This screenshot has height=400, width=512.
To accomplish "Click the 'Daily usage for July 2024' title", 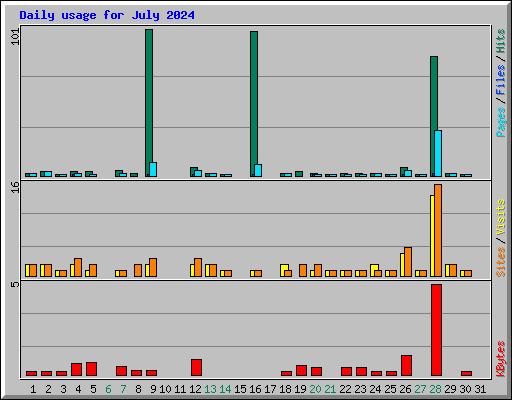I will (x=107, y=15).
